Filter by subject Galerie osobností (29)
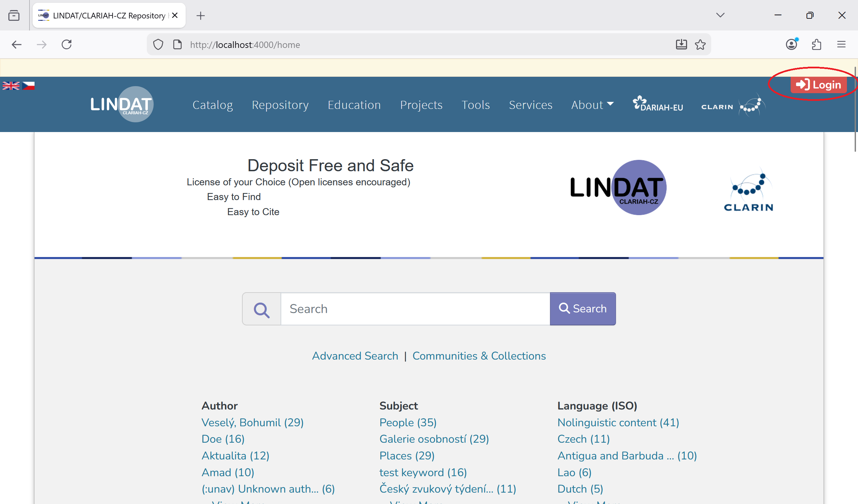 pyautogui.click(x=434, y=439)
